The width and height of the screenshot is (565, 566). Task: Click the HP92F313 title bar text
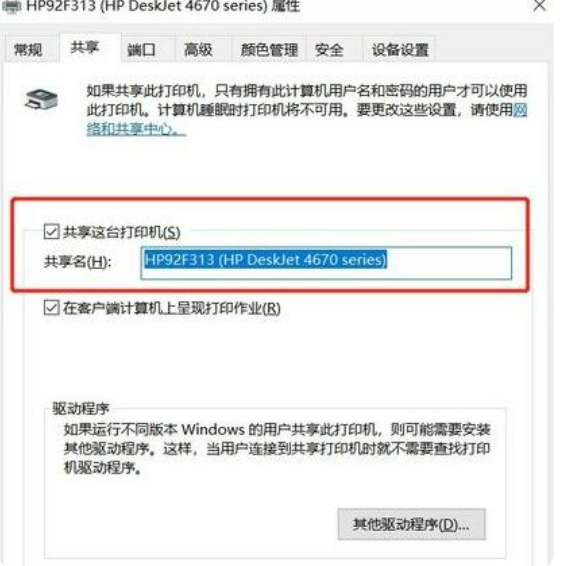[x=163, y=6]
